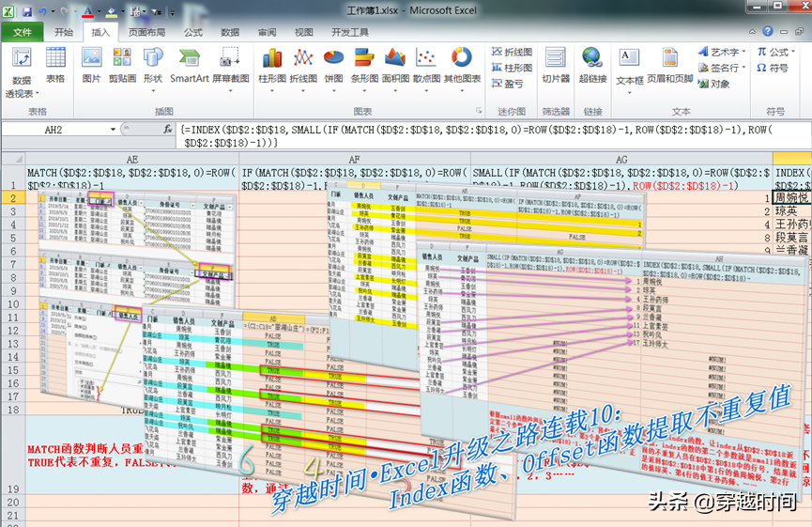The width and height of the screenshot is (812, 527).
Task: Select cell containing 周婉悦
Action: (x=791, y=197)
